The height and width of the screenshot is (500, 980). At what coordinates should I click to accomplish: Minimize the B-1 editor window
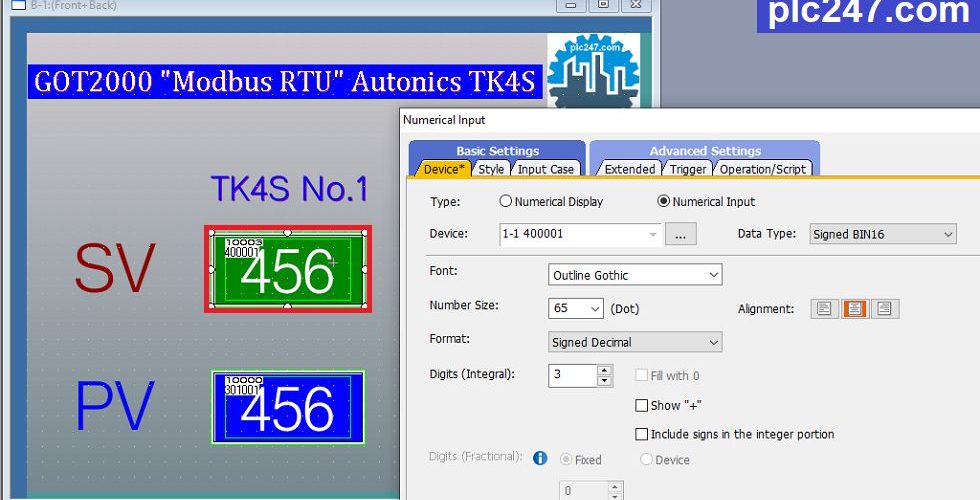tap(571, 5)
